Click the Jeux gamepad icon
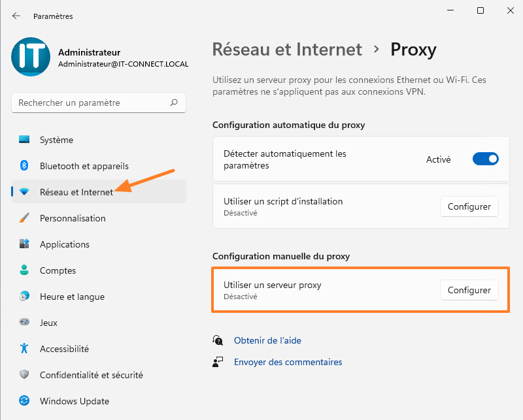Image resolution: width=523 pixels, height=420 pixels. click(x=25, y=323)
